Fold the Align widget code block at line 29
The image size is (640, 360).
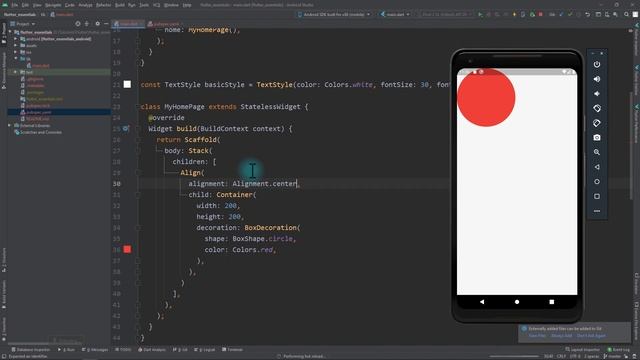[138, 173]
